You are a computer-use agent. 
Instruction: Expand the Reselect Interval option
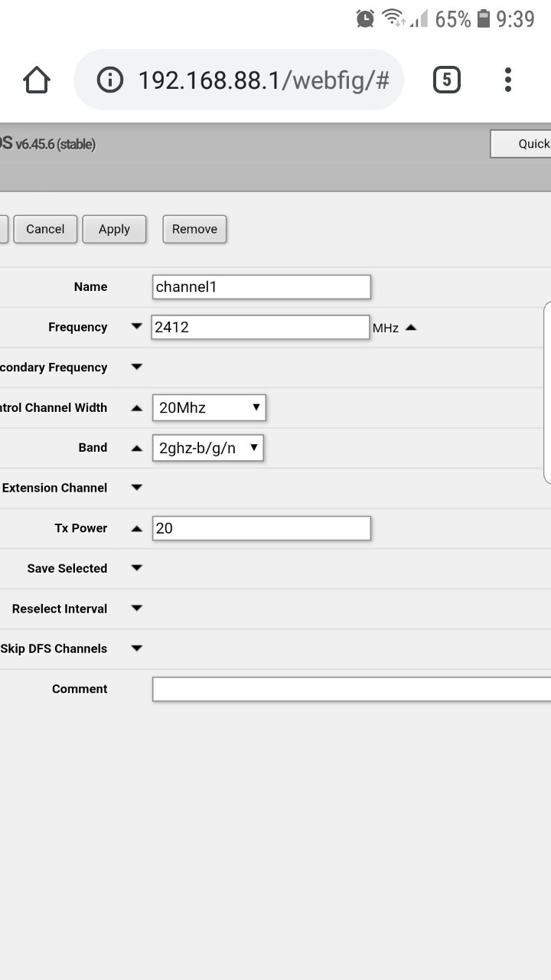[137, 609]
